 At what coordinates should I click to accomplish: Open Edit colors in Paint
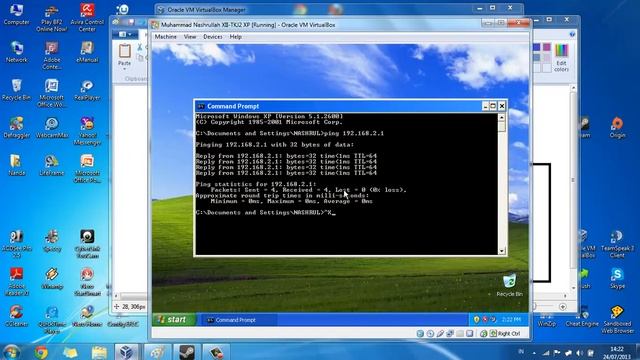coord(561,58)
